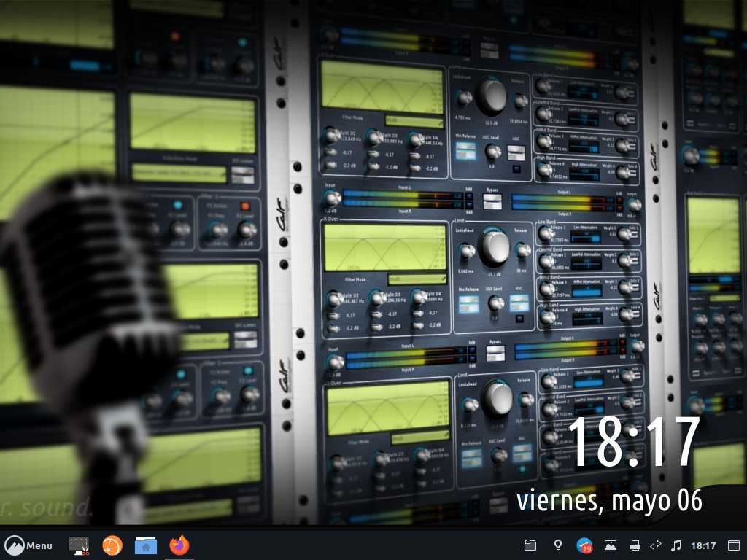Click the window icon at panel's far right
Image resolution: width=747 pixels, height=560 pixels.
(734, 545)
